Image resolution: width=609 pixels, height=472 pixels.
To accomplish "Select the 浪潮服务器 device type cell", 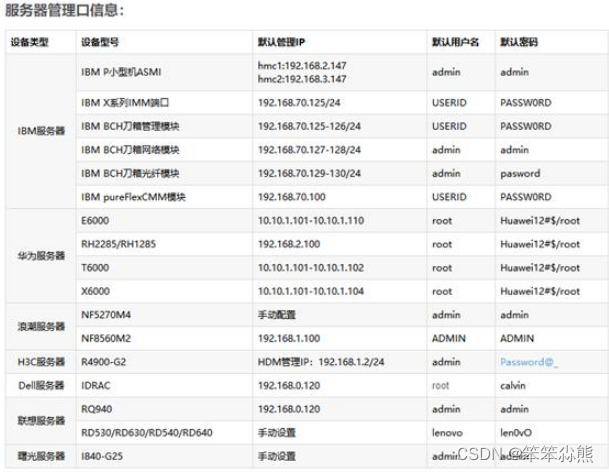I will [x=41, y=326].
